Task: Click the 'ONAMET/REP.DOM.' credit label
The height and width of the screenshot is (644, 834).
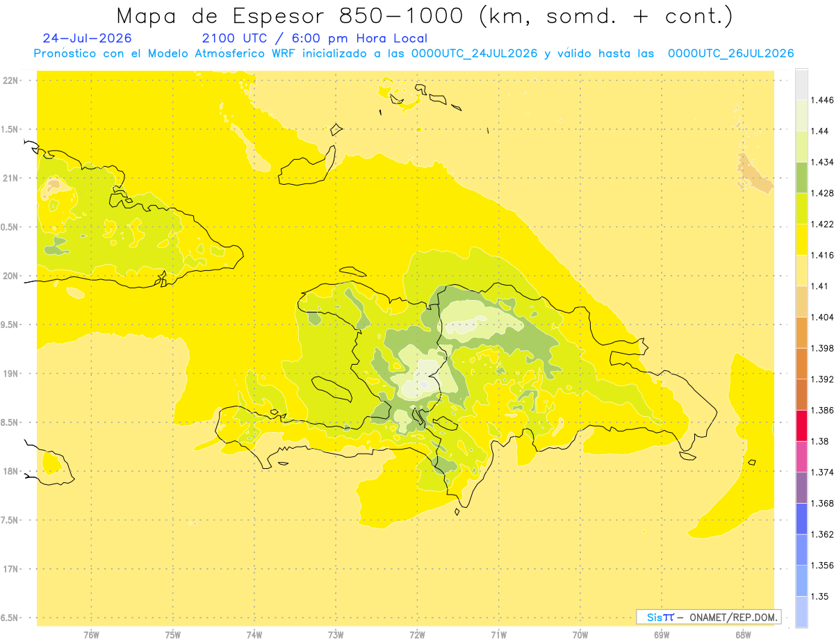Action: coord(733,617)
